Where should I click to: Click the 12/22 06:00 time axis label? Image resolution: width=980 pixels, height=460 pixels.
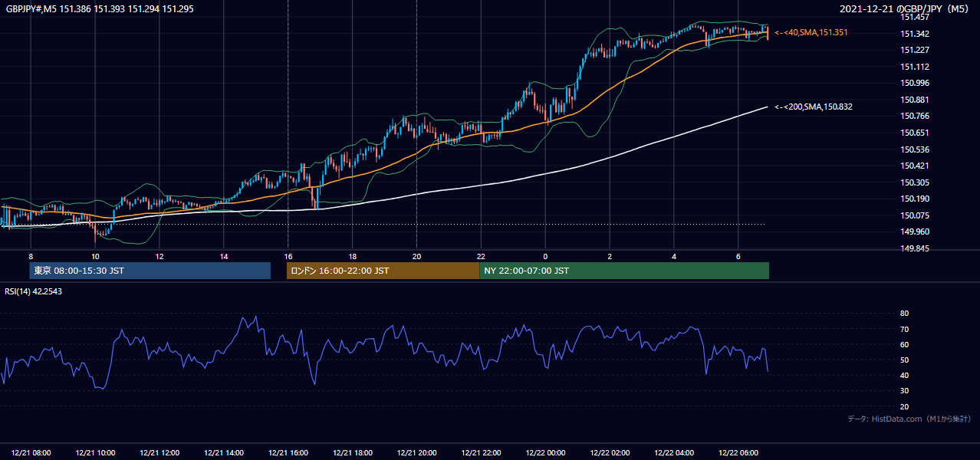point(739,453)
